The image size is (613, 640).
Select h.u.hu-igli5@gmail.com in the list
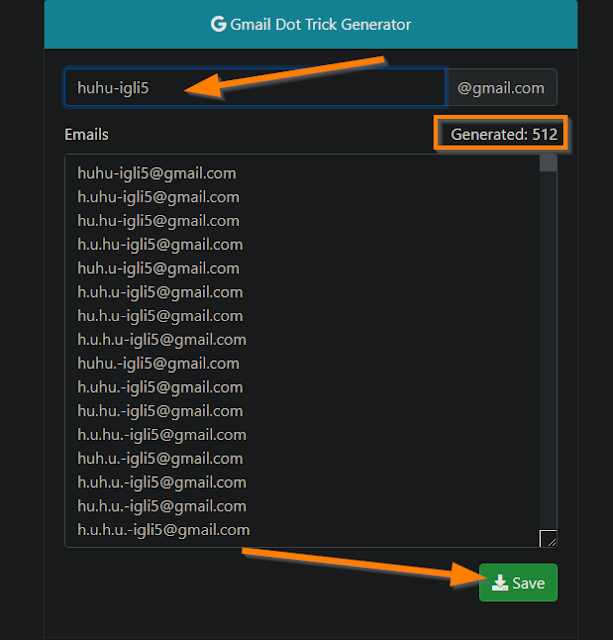click(160, 244)
